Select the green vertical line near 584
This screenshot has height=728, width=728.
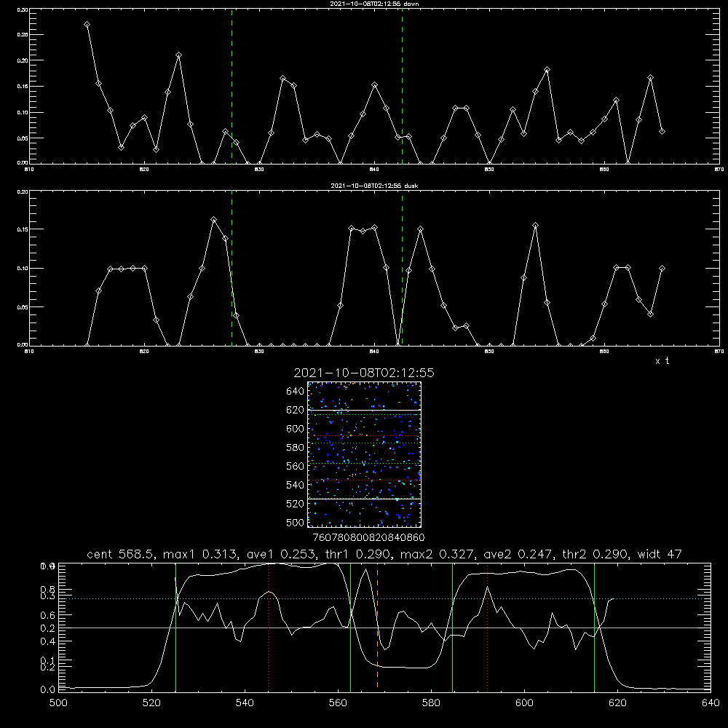pos(452,627)
